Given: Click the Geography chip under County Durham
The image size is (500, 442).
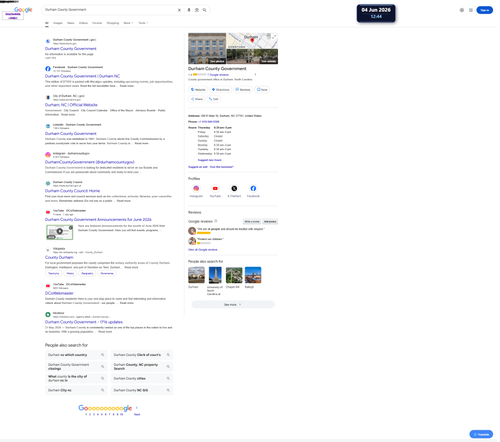Looking at the screenshot, I should click(87, 273).
